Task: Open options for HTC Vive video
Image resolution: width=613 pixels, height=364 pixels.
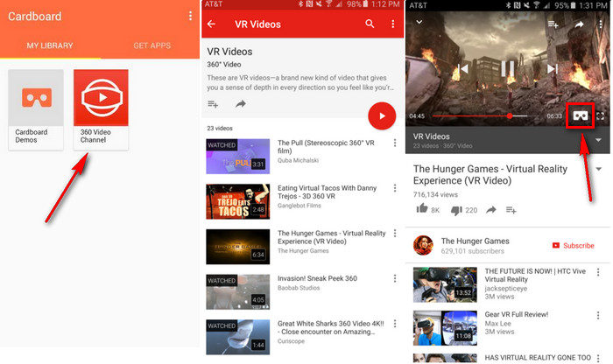Action: (598, 272)
